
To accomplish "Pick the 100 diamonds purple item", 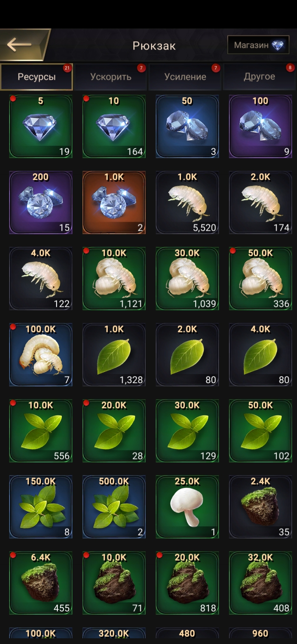I will pos(261,126).
